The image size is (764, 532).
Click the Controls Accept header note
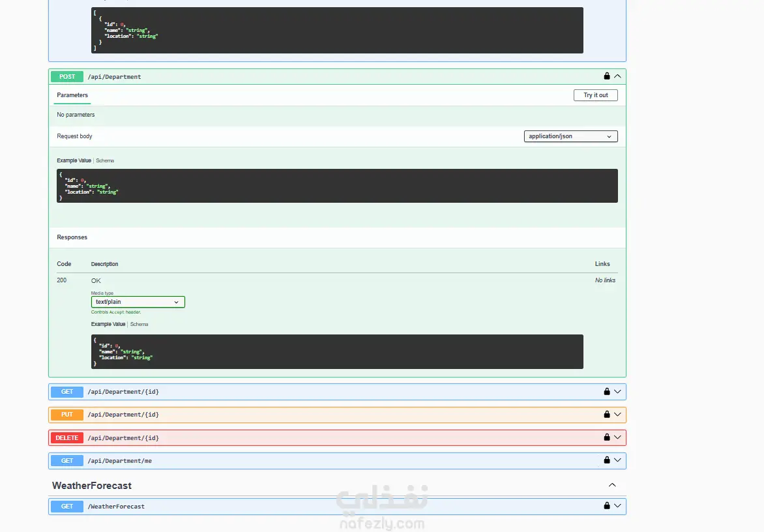116,312
